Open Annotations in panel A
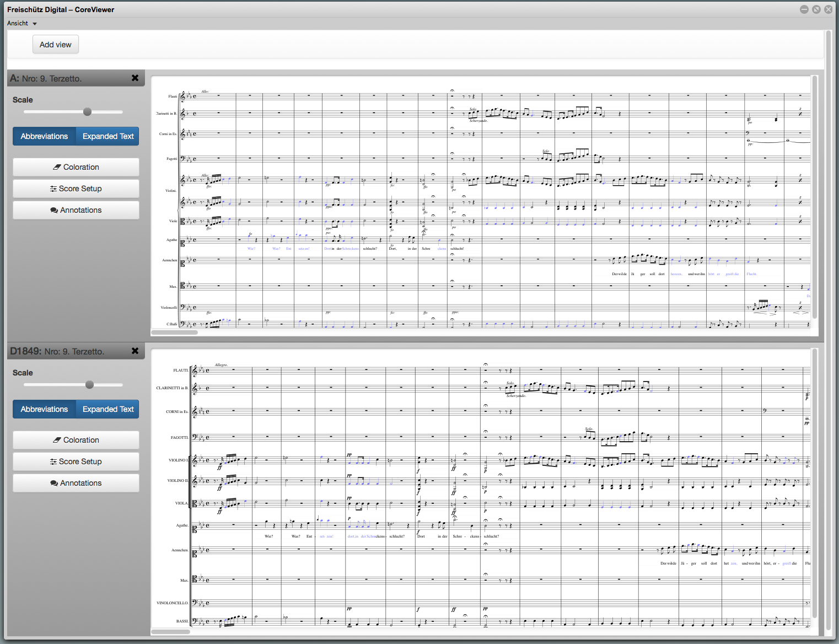This screenshot has width=839, height=644. (76, 210)
